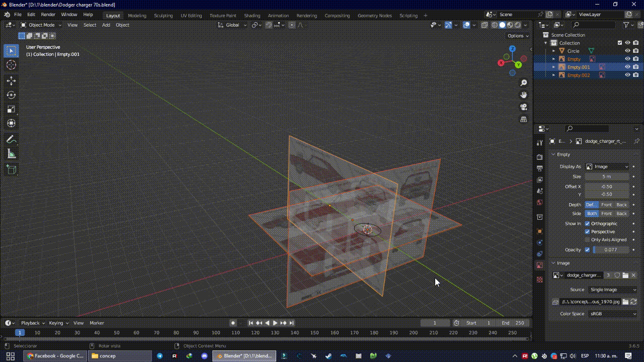644x362 pixels.
Task: Open the Display As Image dropdown
Action: coord(607,166)
